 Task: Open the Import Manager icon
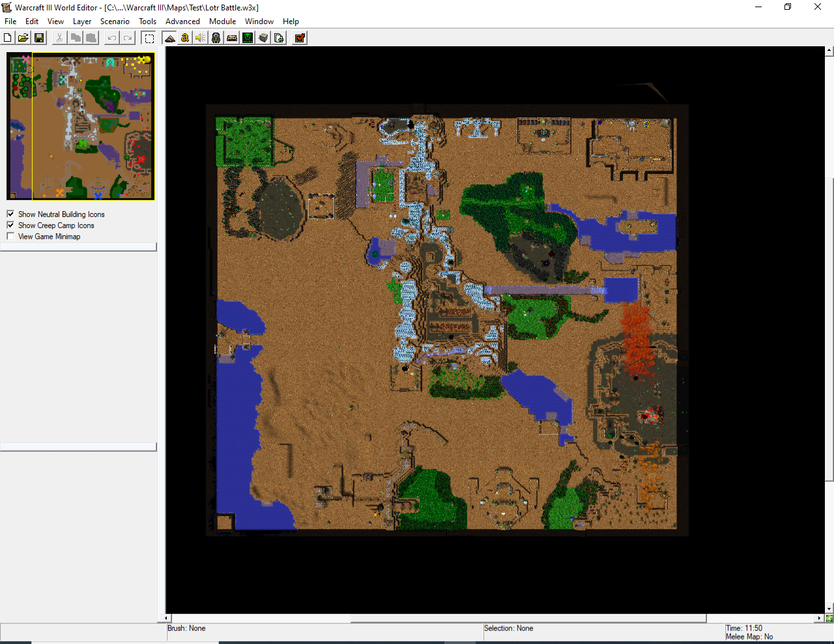coord(279,38)
